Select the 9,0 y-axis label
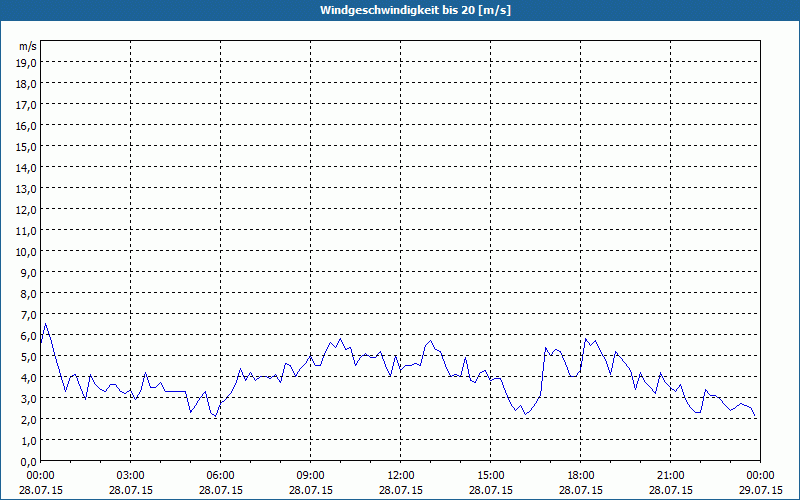800x500 pixels. 29,272
